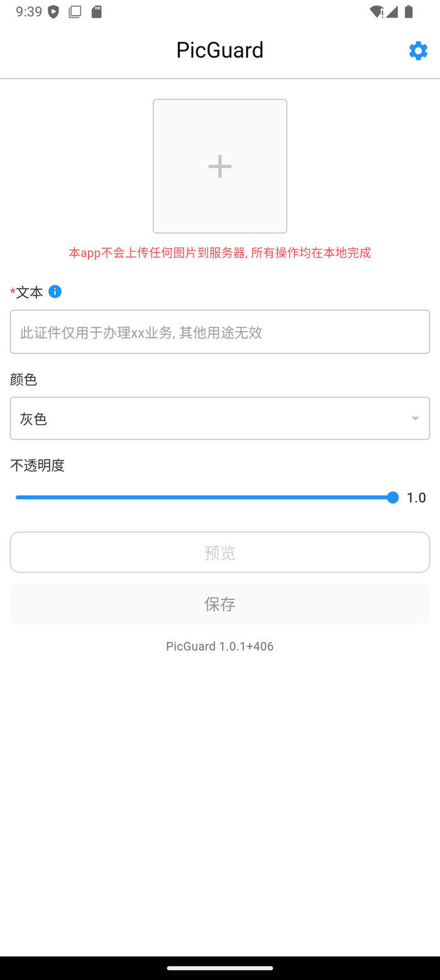Screen dimensions: 440x980
Task: Tap the navigation handle at screen bottom
Action: [x=219, y=968]
